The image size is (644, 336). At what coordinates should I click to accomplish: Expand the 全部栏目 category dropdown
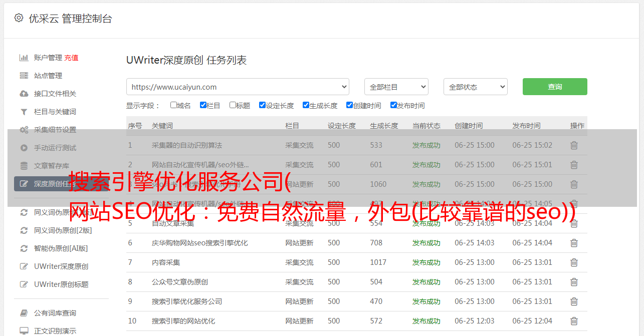[396, 87]
